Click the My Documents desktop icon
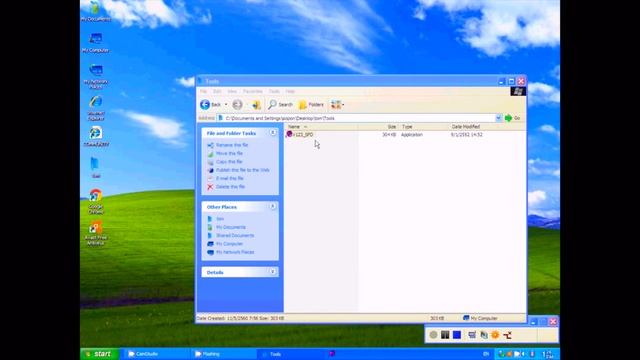This screenshot has width=640, height=360. pyautogui.click(x=96, y=11)
